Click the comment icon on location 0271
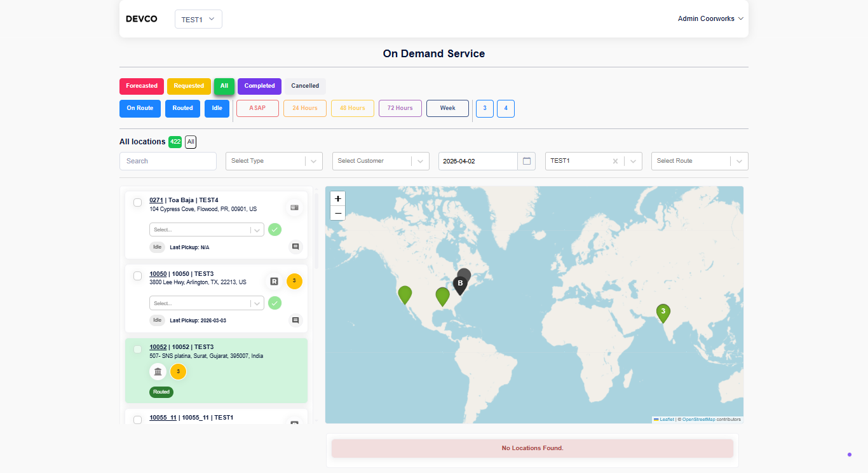Image resolution: width=868 pixels, height=473 pixels. pyautogui.click(x=295, y=246)
